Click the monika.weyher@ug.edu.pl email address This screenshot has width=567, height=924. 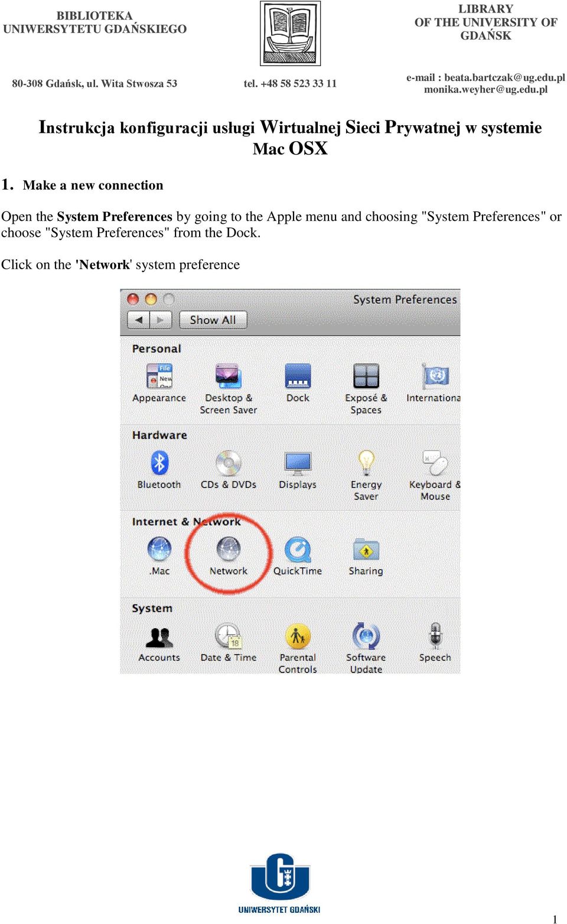[485, 89]
